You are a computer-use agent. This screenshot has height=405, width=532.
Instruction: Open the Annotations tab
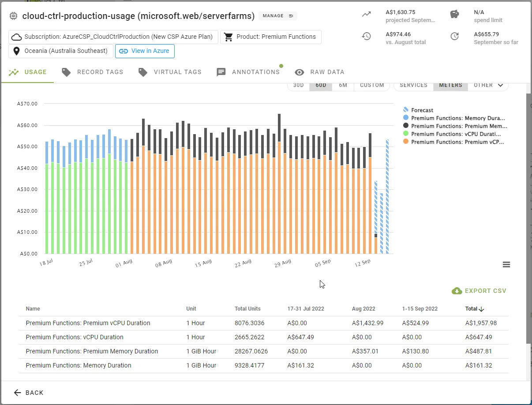tap(248, 72)
